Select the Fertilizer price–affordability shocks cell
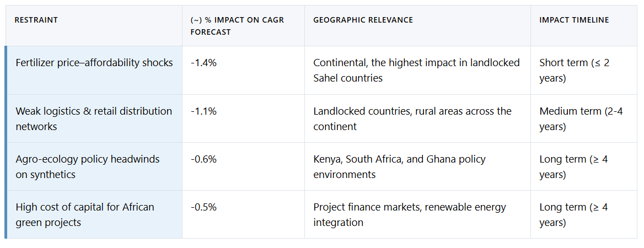This screenshot has width=644, height=248. [x=94, y=63]
